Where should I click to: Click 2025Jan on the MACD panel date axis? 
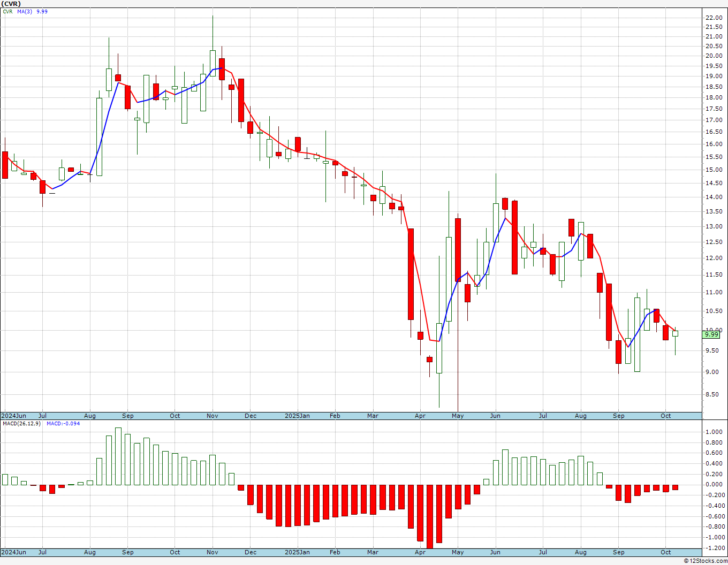[297, 552]
